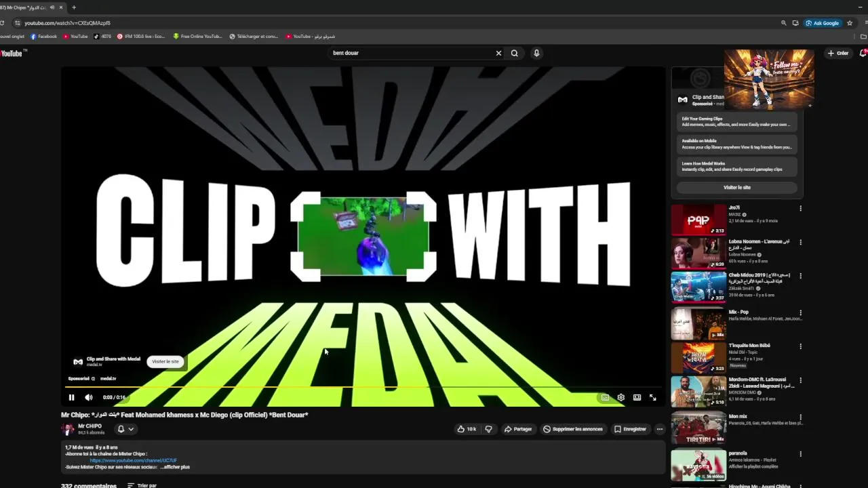The image size is (868, 488).
Task: Open options menu for T'inquiète Mon Bébé
Action: [800, 346]
